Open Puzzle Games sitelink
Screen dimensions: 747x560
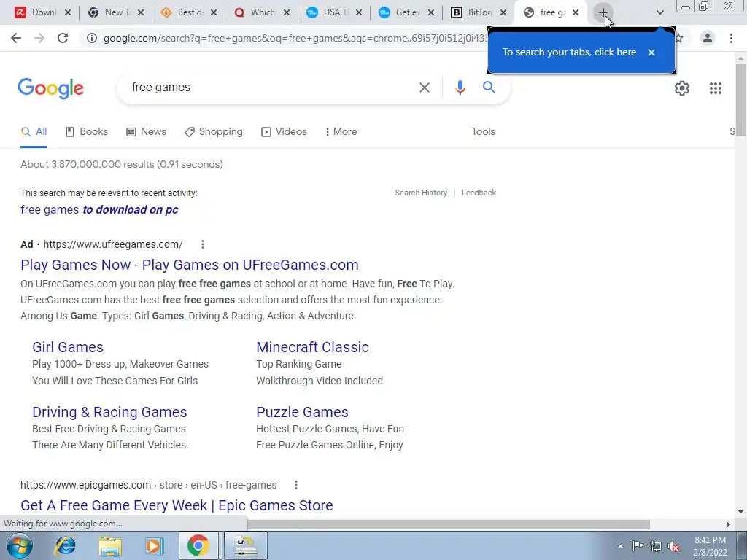coord(302,412)
